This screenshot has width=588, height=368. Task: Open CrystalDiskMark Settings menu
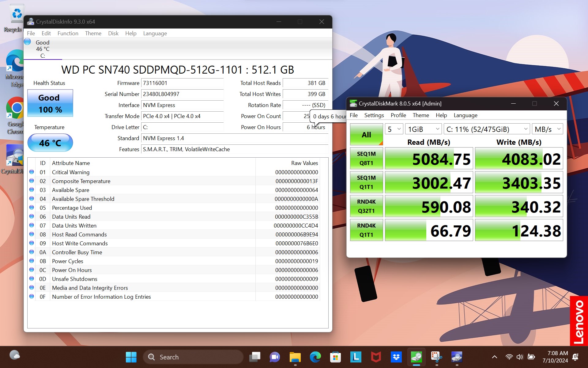[374, 115]
